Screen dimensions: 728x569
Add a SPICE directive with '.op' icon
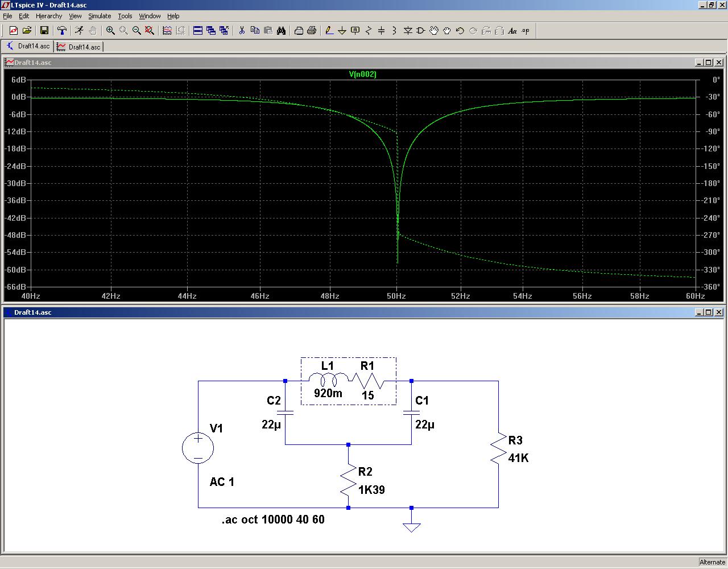point(526,31)
